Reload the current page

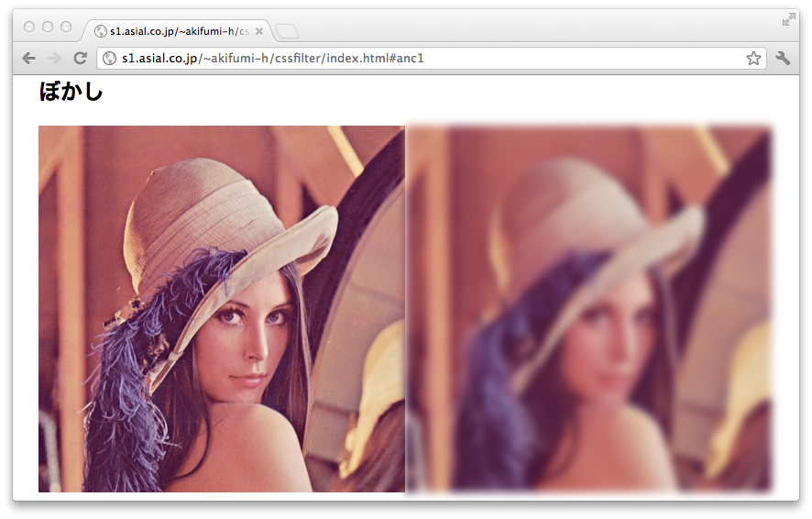click(x=81, y=58)
